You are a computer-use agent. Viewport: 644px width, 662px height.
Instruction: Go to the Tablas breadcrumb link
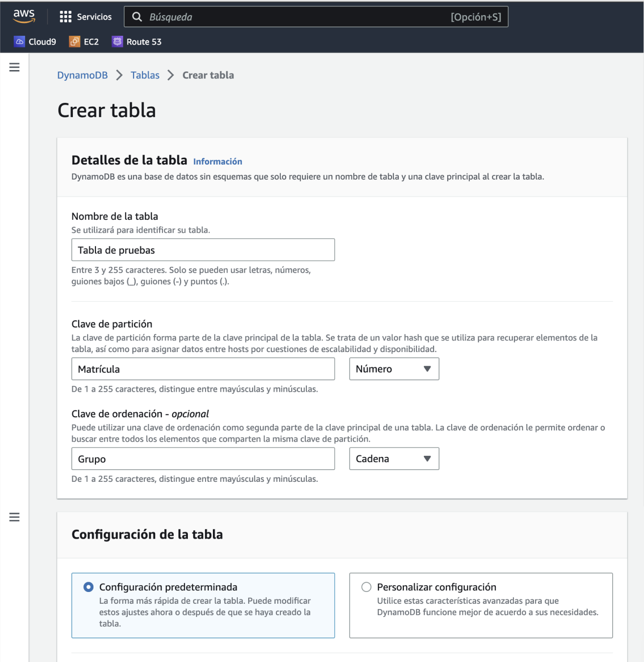[145, 75]
